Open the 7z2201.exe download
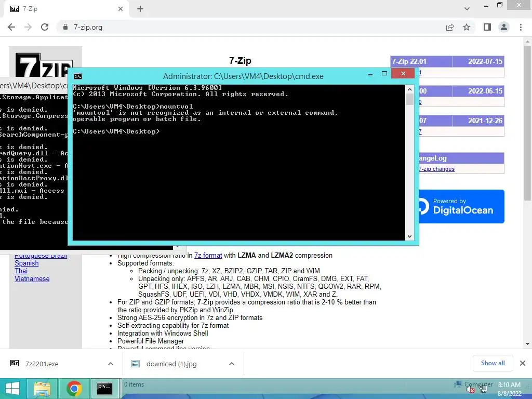The image size is (532, 399). tap(42, 364)
